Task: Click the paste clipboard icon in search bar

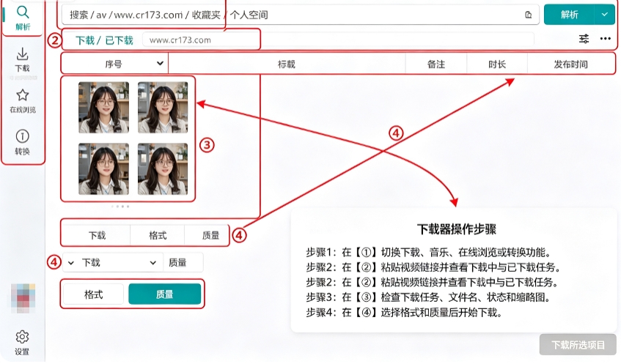Action: tap(529, 15)
